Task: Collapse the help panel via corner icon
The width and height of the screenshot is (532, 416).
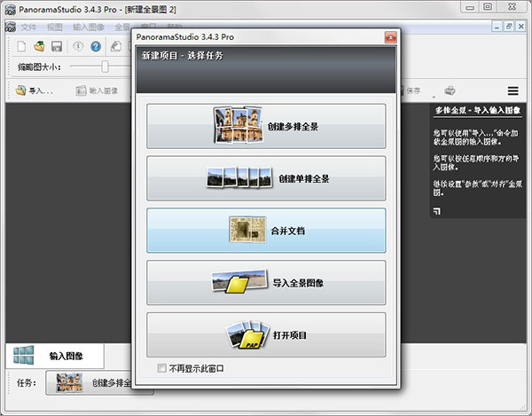Action: (436, 211)
